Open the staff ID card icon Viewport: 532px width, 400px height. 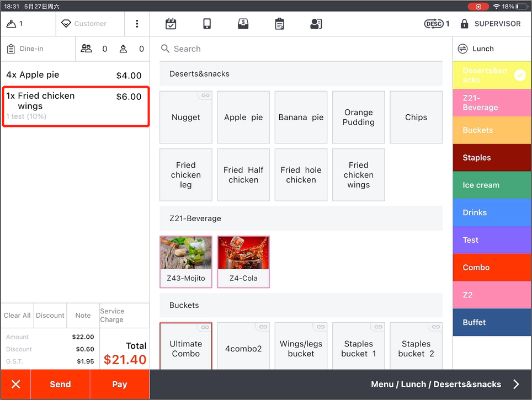click(x=316, y=24)
